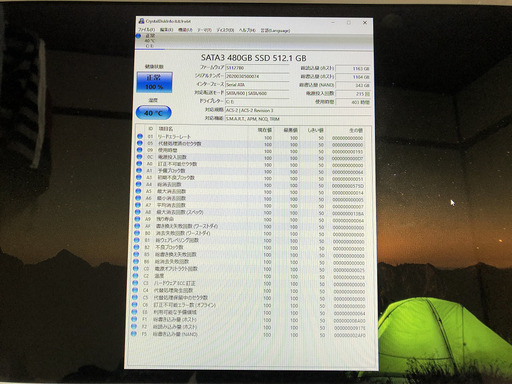Select the C: drive status tab

[149, 40]
